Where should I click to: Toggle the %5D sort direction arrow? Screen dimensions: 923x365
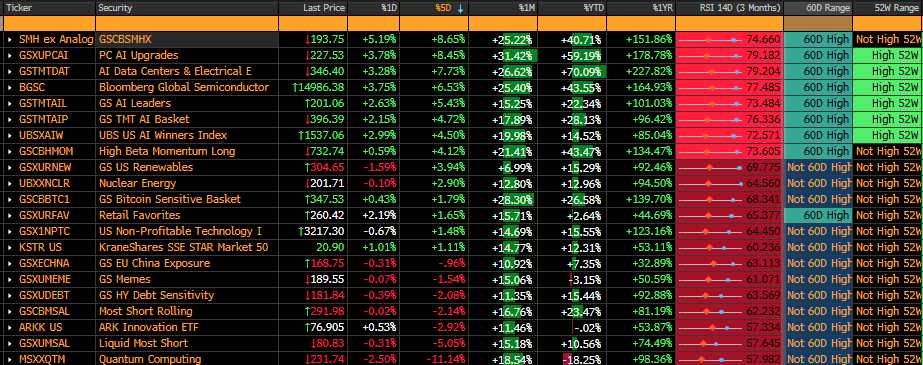click(x=460, y=8)
